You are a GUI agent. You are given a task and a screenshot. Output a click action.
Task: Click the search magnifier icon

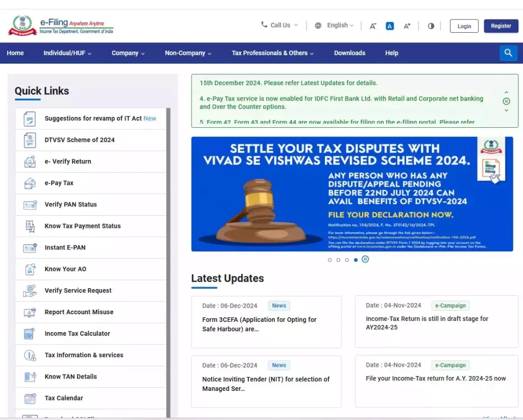(x=508, y=53)
